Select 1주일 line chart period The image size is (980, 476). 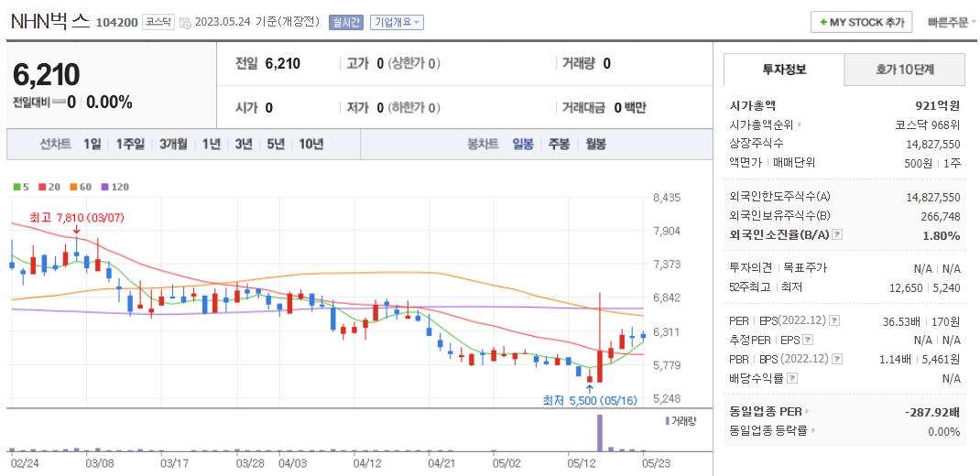(130, 144)
